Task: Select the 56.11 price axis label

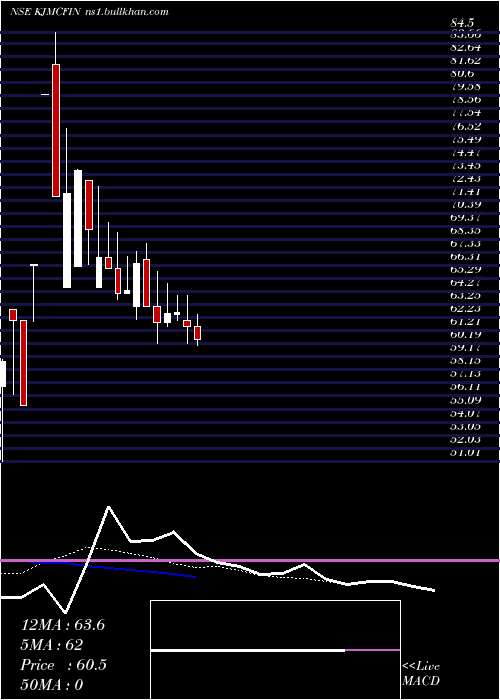Action: [465, 387]
